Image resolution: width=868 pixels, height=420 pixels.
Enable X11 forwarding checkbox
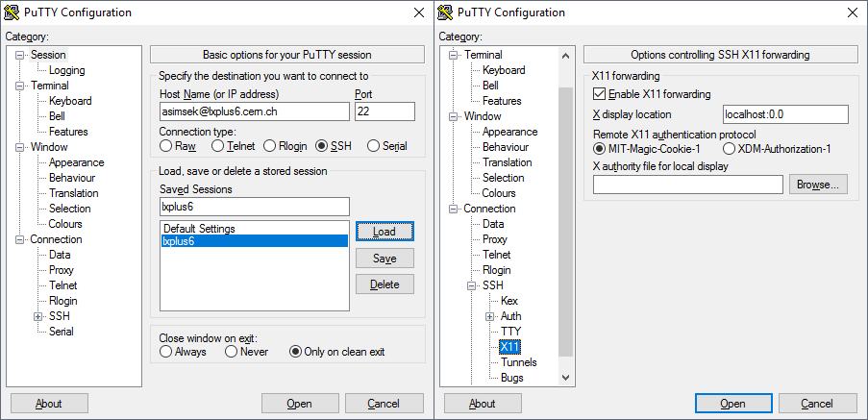click(599, 94)
